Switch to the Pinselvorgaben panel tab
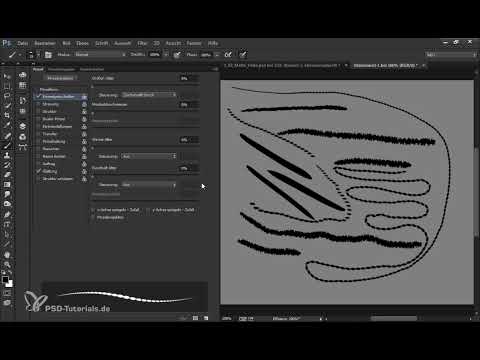This screenshot has width=480, height=360. click(x=62, y=69)
